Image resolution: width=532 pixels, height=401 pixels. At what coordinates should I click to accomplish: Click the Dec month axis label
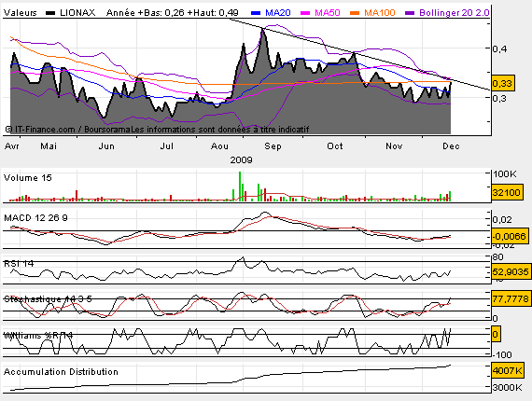pos(451,146)
